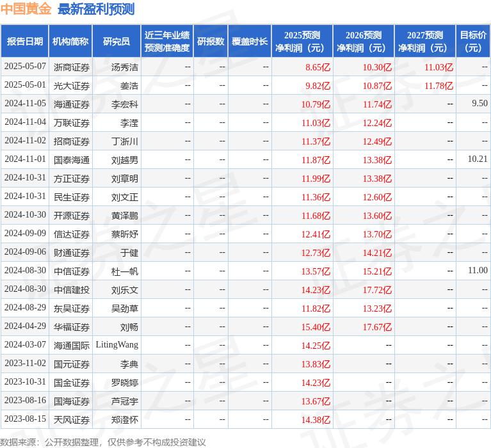The image size is (491, 448).
Task: Click the 机构简称 column header
Action: coord(70,41)
